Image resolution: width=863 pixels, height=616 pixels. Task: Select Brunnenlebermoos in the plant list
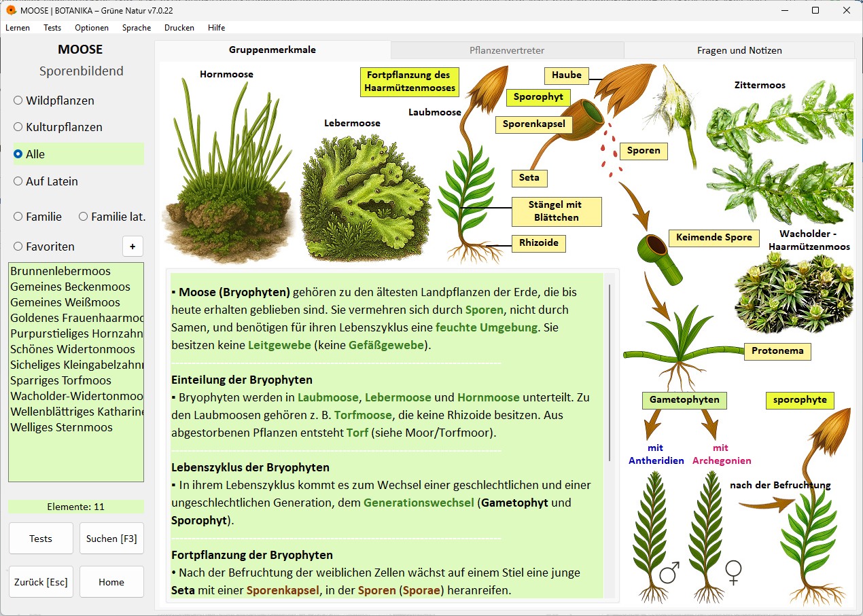[76, 271]
